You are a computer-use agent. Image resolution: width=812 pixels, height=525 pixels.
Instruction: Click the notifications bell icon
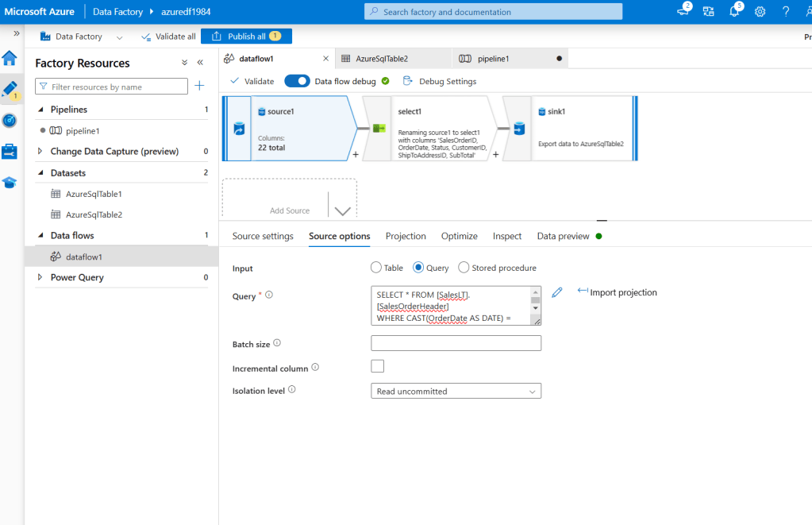[734, 12]
